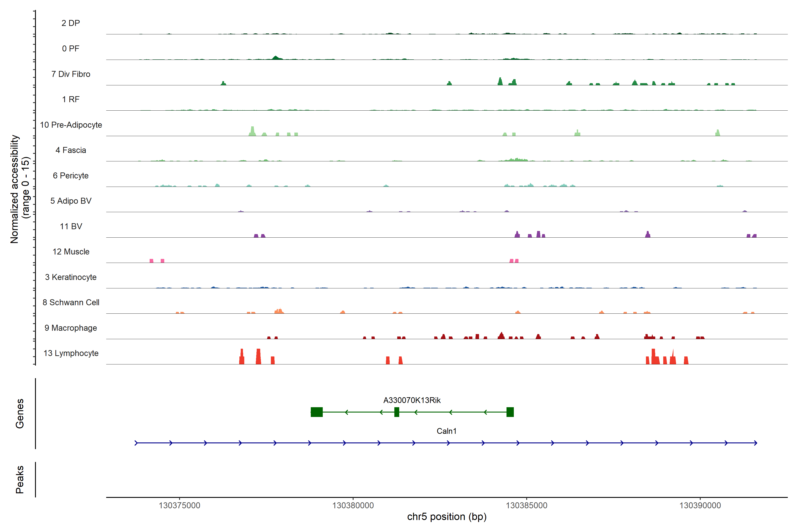Image resolution: width=798 pixels, height=532 pixels.
Task: Click the 130375000 axis tick label
Action: click(x=180, y=506)
